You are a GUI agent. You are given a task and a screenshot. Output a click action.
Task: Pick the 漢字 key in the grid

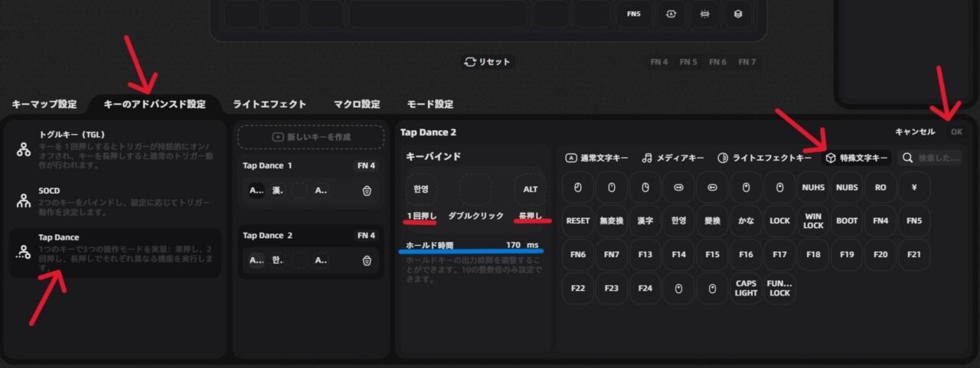pos(645,220)
